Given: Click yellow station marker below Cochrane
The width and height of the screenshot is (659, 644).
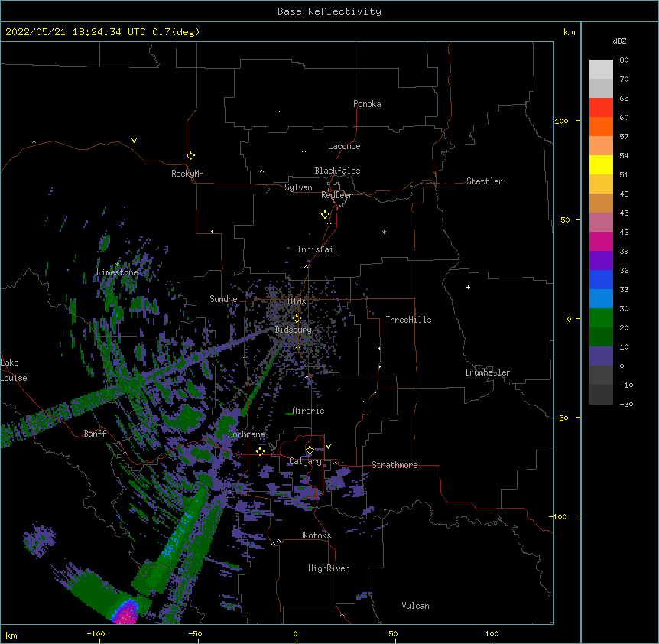Looking at the screenshot, I should click(260, 451).
